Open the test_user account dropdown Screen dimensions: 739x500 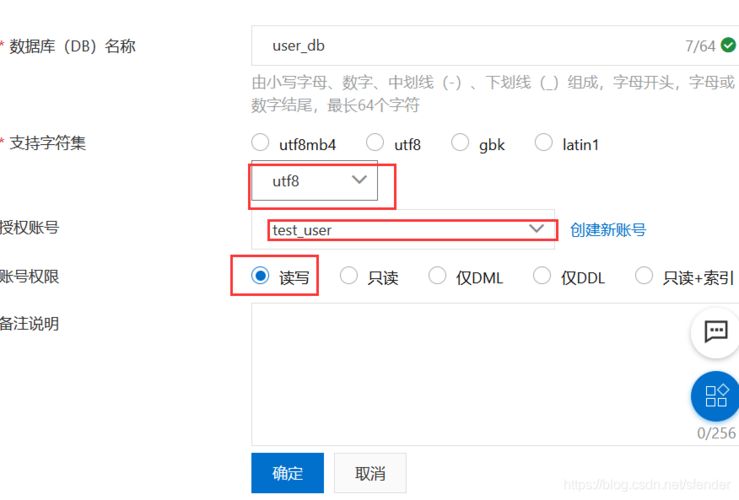coord(403,230)
